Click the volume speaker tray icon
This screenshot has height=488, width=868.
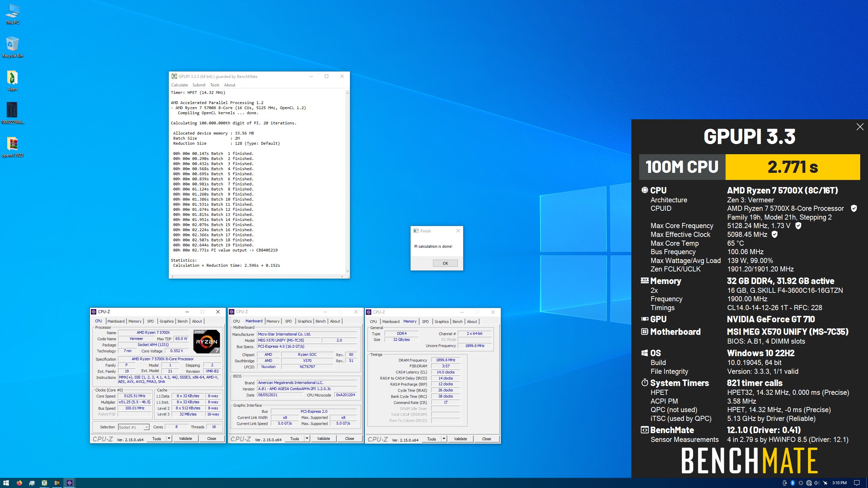pos(816,483)
